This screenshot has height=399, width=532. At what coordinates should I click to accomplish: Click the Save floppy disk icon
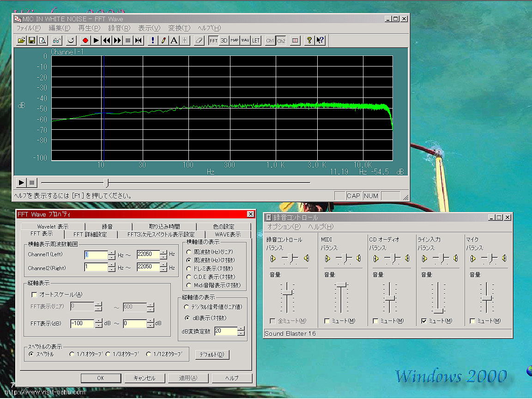[x=32, y=41]
